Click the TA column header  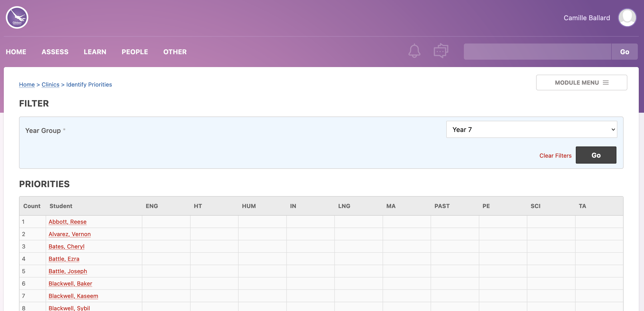tap(582, 206)
